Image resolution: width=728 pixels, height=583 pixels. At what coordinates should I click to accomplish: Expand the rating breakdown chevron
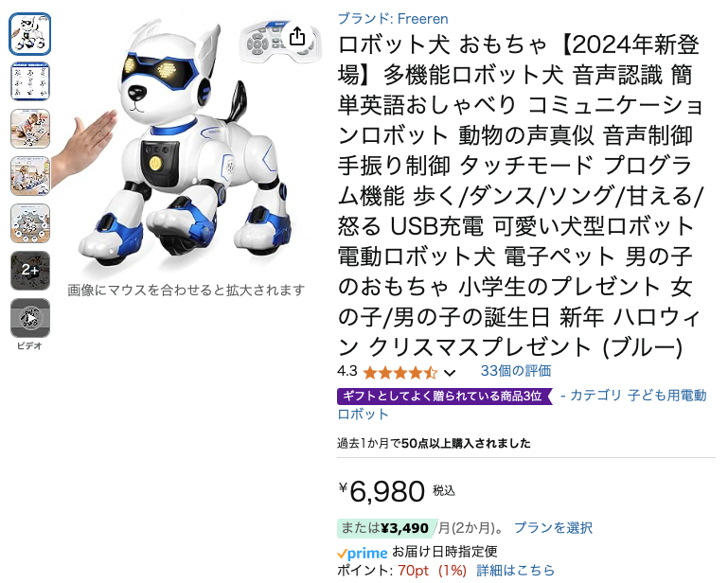[x=450, y=373]
